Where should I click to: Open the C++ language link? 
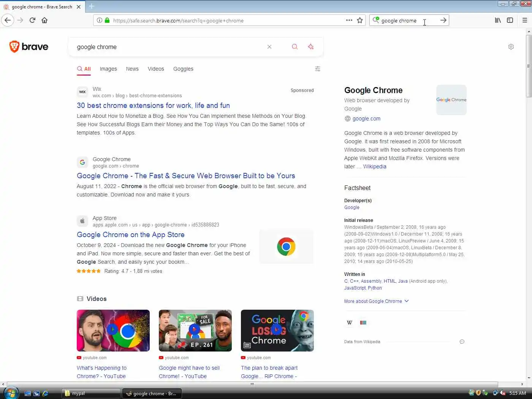(x=354, y=281)
